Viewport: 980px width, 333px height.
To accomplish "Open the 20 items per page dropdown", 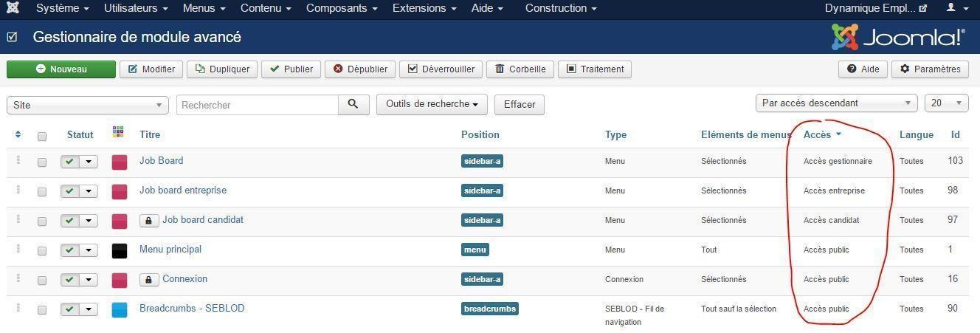I will pos(947,103).
